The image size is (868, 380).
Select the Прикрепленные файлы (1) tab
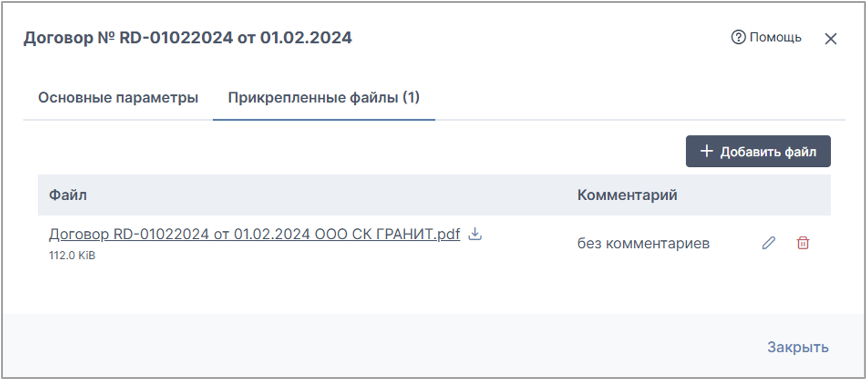click(x=324, y=98)
